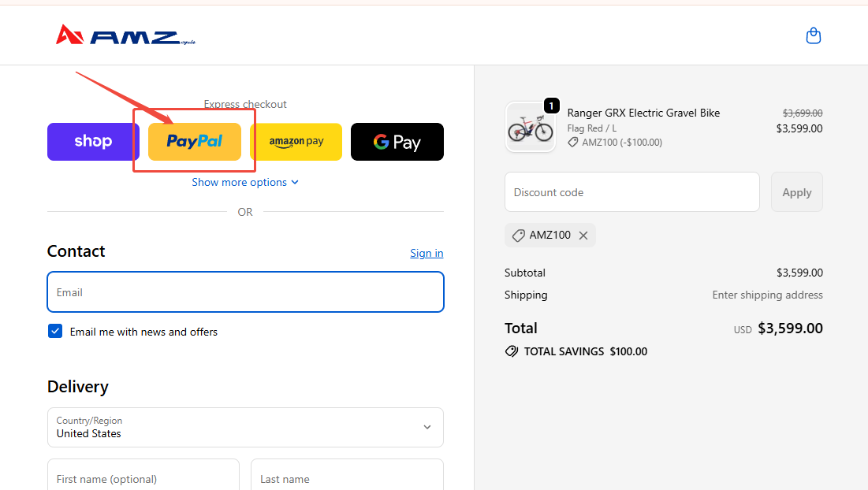
Task: Choose PayPal express checkout
Action: [195, 142]
